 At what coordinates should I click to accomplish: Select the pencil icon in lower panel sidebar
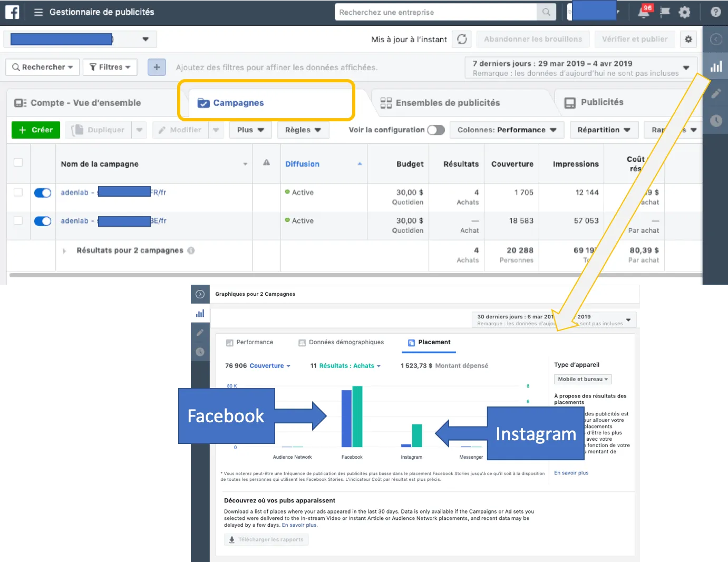tap(200, 333)
